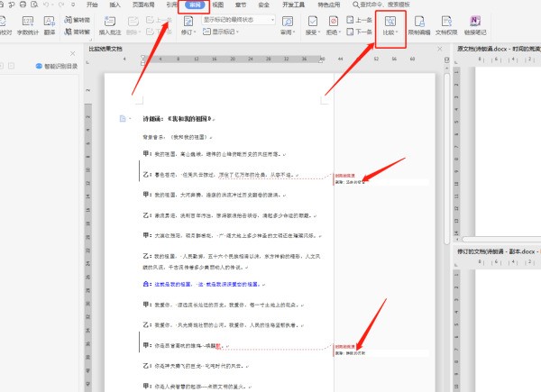This screenshot has height=392, width=541.
Task: Switch to the 安全 ribbon tab
Action: click(x=263, y=5)
